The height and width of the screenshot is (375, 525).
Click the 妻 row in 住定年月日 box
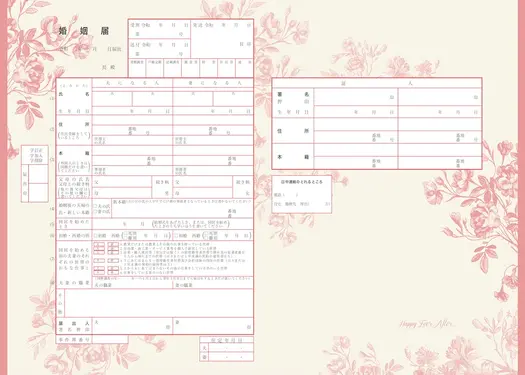point(226,357)
